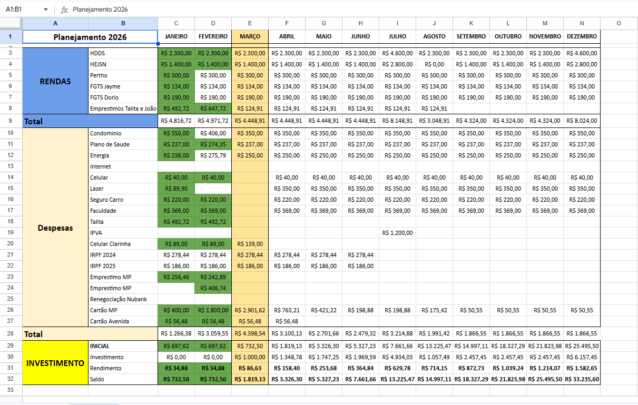
Task: Open the name box dropdown arrow
Action: 50,7
